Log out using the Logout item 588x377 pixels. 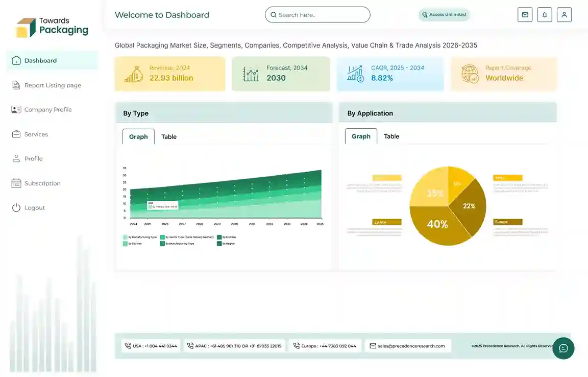point(35,208)
